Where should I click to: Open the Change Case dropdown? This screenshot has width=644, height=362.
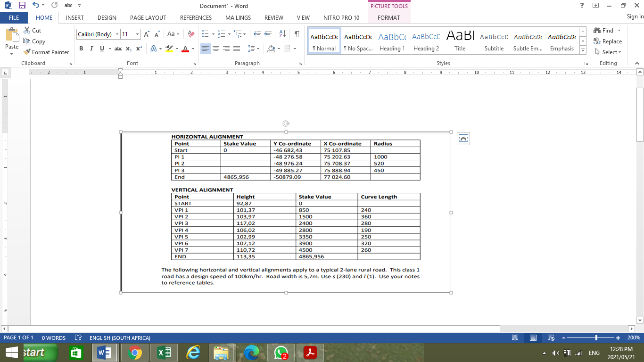point(173,34)
